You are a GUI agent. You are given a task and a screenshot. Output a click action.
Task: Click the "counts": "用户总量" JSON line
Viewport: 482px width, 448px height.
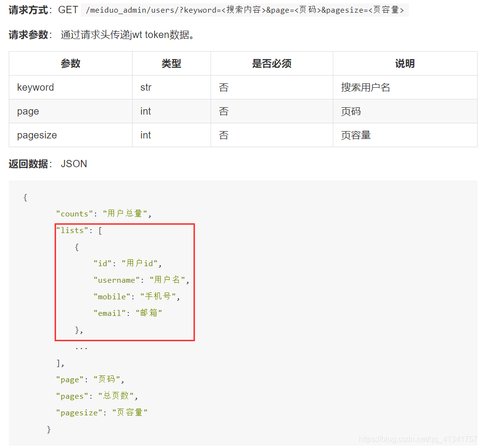click(x=104, y=214)
